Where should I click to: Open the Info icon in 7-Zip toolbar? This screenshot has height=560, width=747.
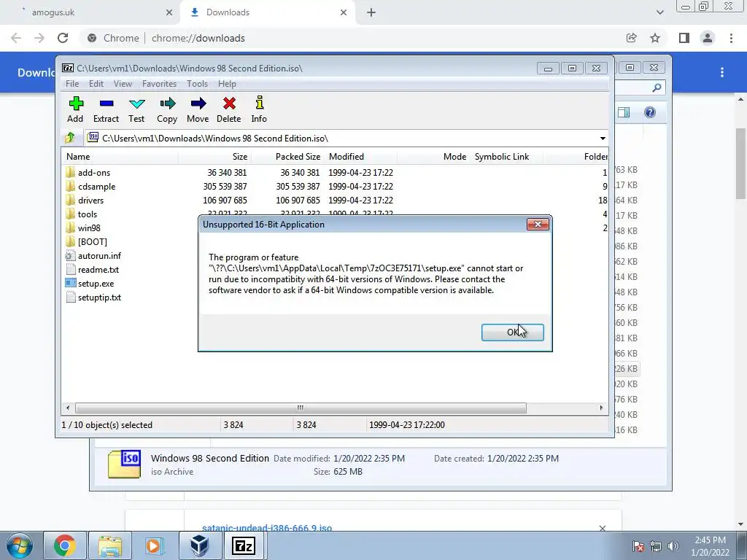point(259,109)
